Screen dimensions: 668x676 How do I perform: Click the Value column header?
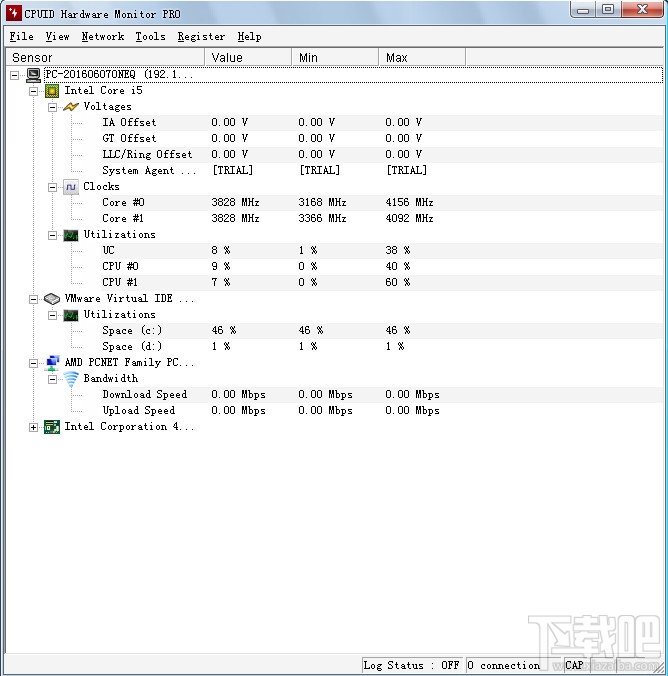[x=248, y=57]
